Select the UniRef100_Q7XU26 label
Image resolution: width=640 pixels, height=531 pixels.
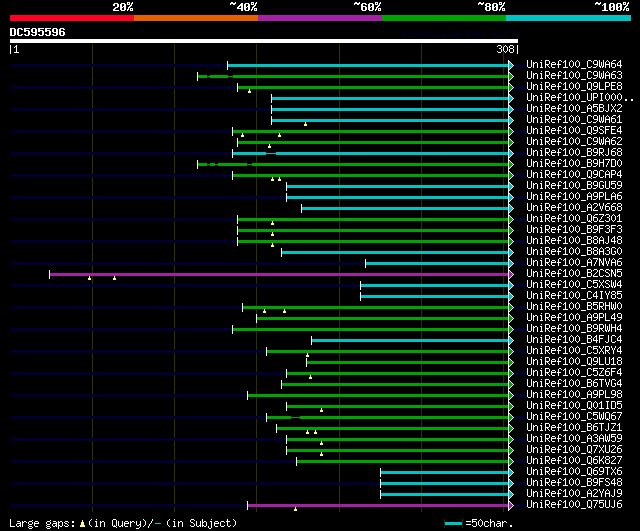coord(574,450)
